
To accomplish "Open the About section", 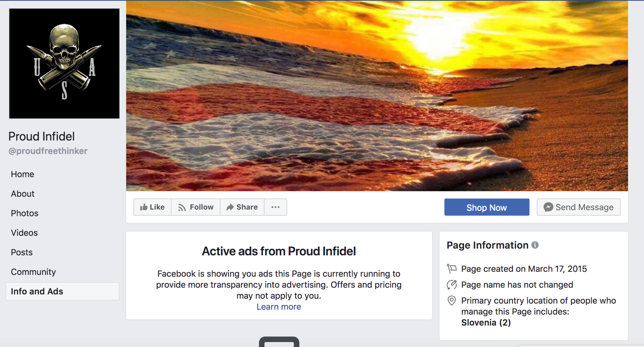I will pyautogui.click(x=23, y=194).
